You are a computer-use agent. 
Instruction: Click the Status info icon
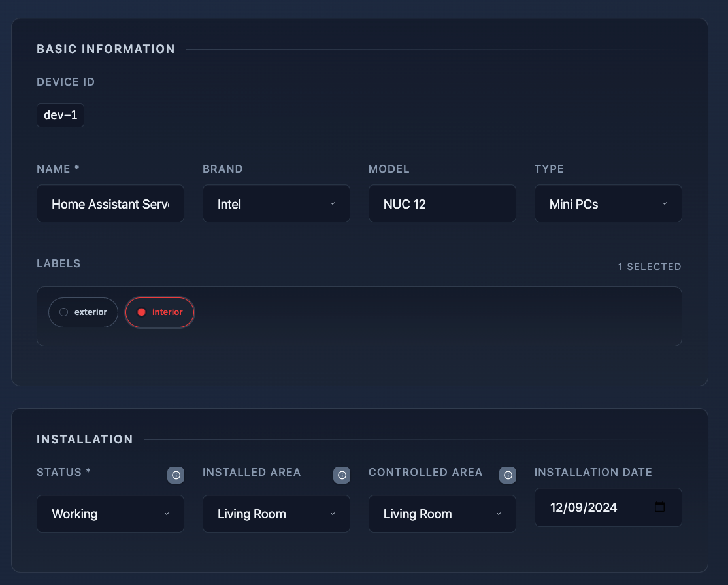tap(176, 475)
